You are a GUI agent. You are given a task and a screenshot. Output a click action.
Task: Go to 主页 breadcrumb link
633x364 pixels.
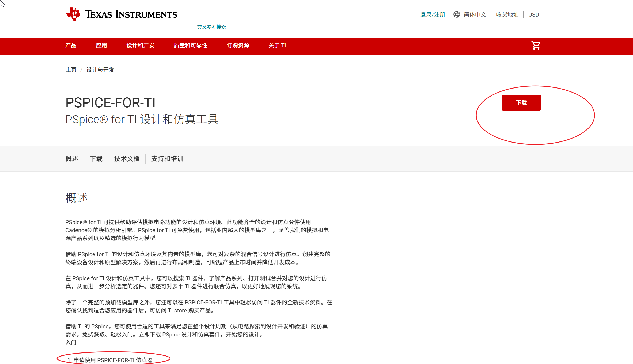71,70
